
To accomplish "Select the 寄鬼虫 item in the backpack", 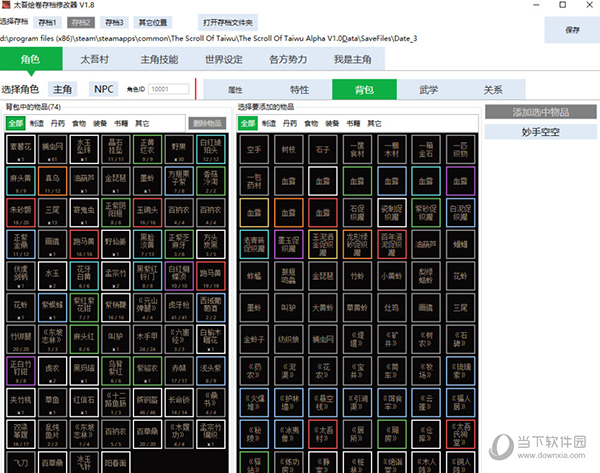I will click(84, 212).
